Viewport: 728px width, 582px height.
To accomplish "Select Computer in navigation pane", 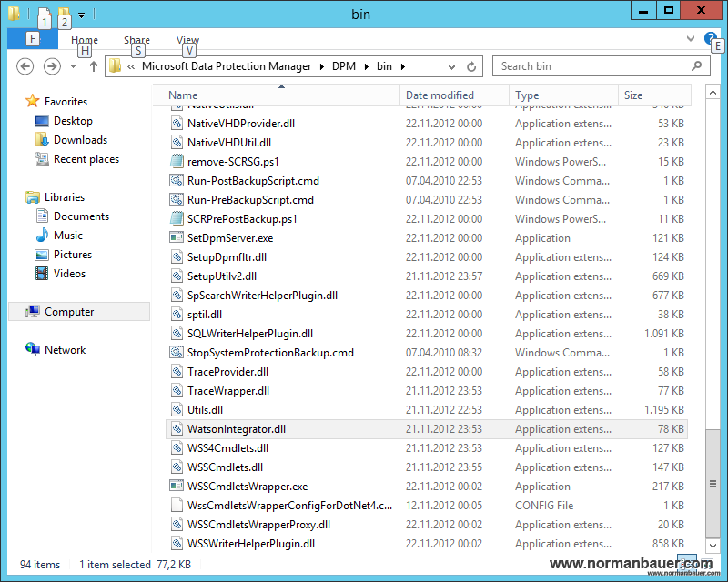I will click(x=79, y=311).
